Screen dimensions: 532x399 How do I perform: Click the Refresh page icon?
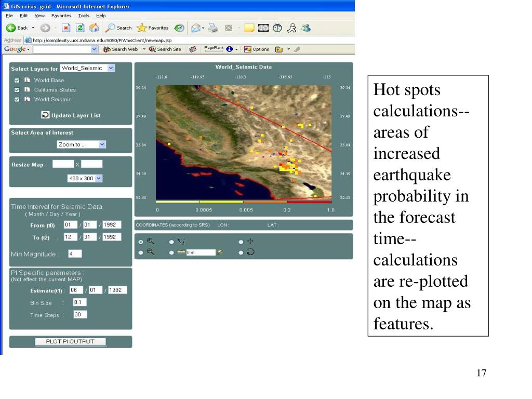(x=80, y=28)
